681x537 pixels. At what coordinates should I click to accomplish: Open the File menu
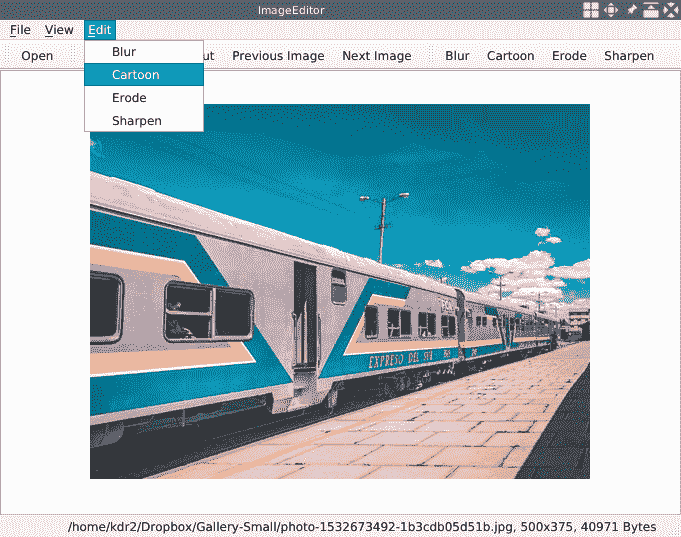[x=20, y=30]
